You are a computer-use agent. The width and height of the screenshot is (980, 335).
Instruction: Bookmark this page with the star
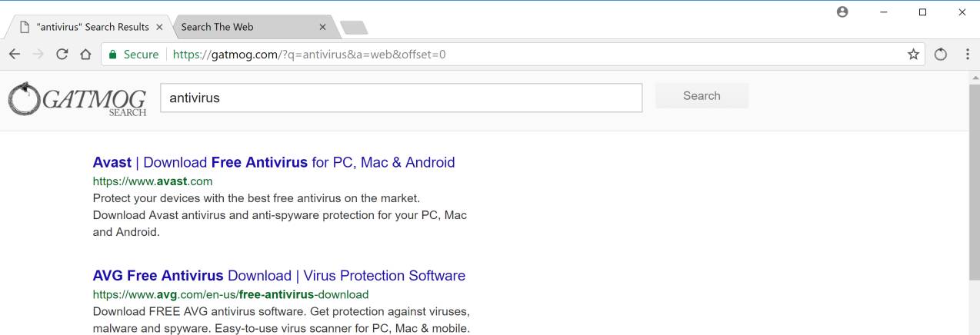(913, 55)
